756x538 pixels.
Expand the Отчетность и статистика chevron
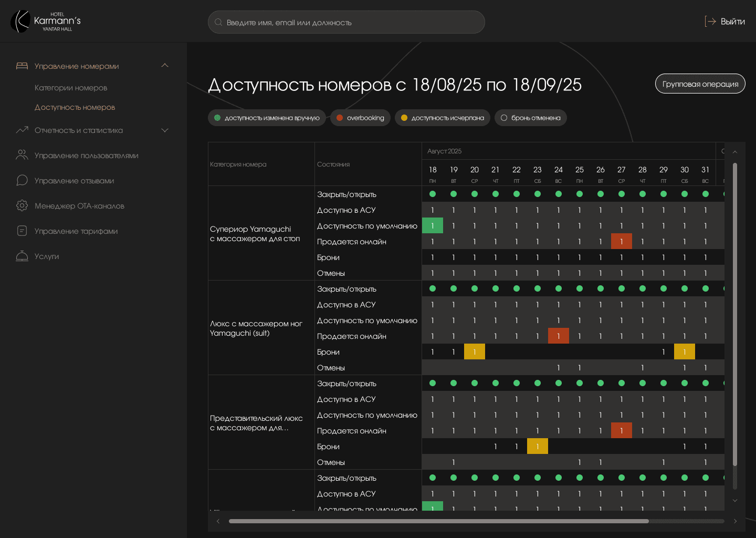tap(165, 130)
